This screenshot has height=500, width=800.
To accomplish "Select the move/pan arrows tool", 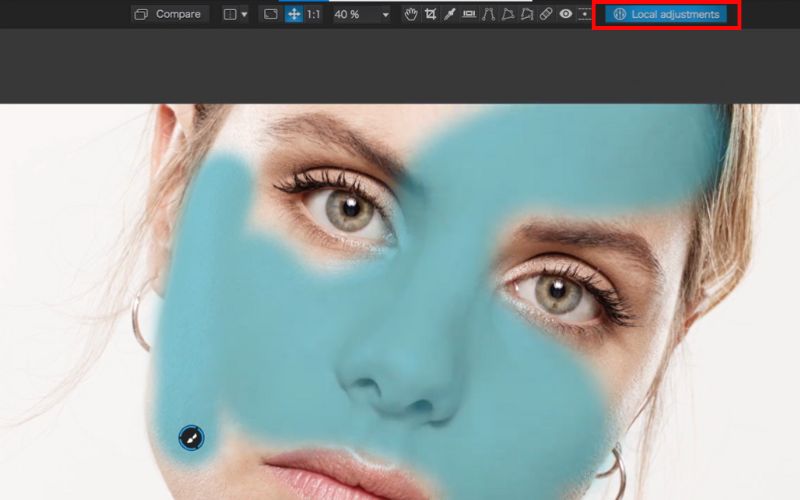I will (294, 14).
